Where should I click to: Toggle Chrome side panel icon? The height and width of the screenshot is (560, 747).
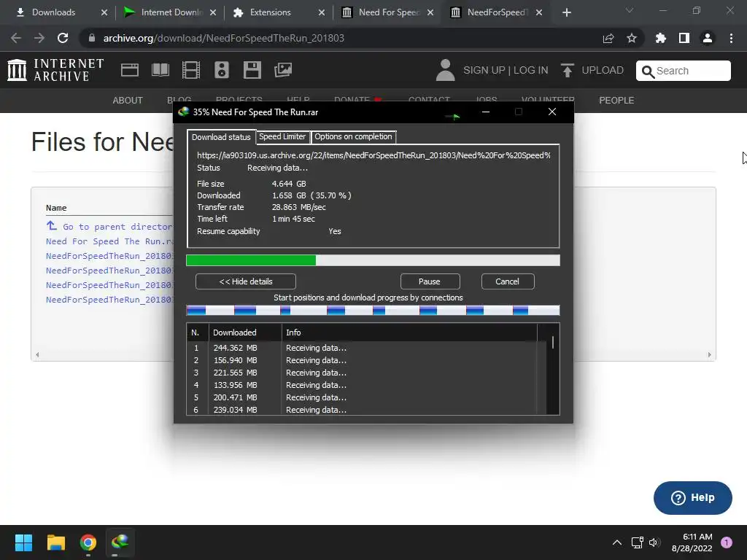point(684,38)
